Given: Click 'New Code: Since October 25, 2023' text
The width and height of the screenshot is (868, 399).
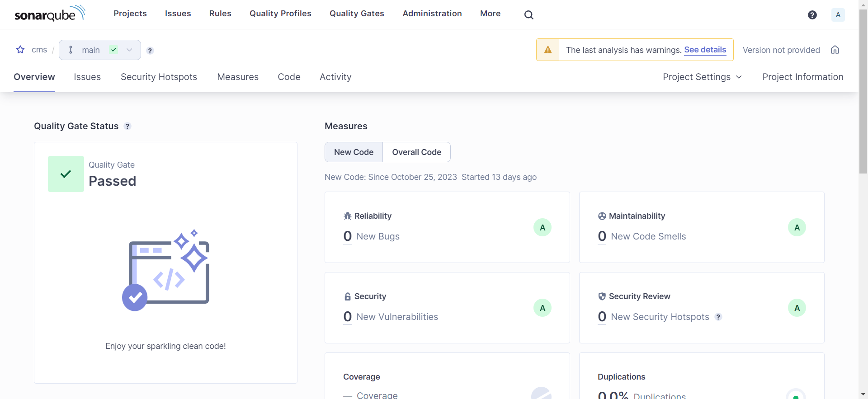Looking at the screenshot, I should point(391,177).
